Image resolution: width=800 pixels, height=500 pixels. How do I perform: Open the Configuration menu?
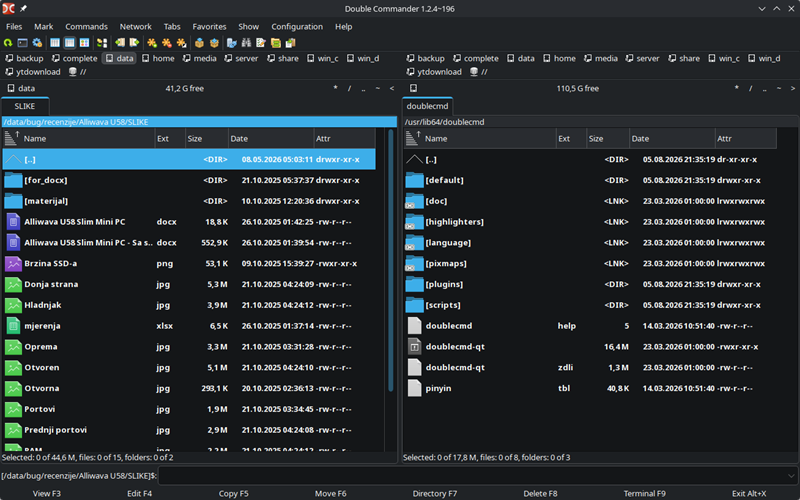pyautogui.click(x=297, y=27)
